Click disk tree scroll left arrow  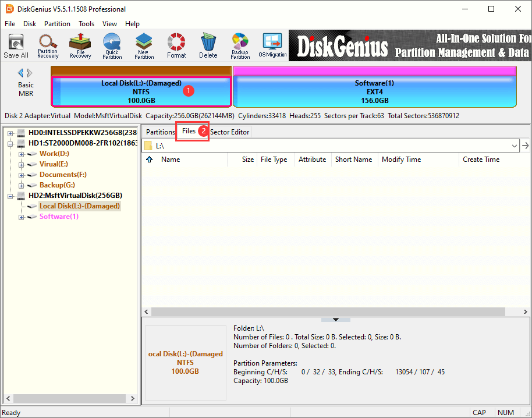pos(9,398)
